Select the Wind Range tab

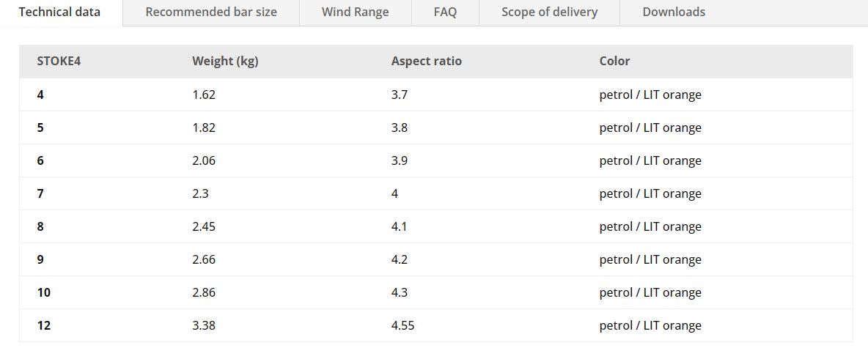356,12
